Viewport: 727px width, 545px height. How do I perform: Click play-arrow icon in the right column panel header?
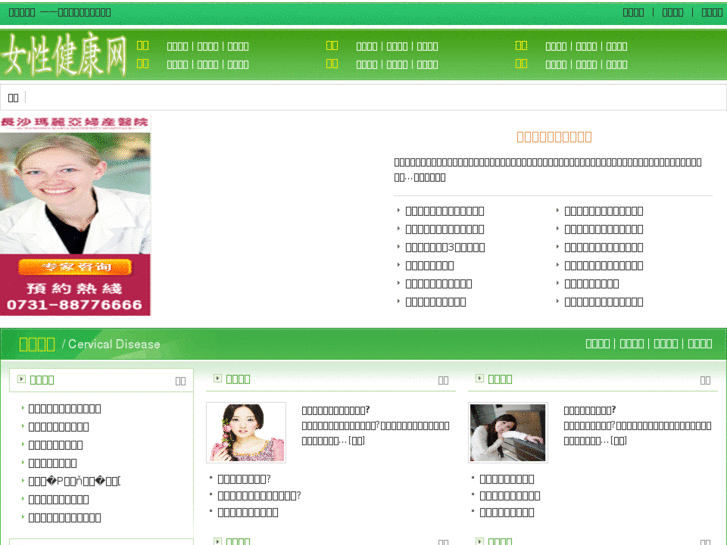click(x=479, y=378)
